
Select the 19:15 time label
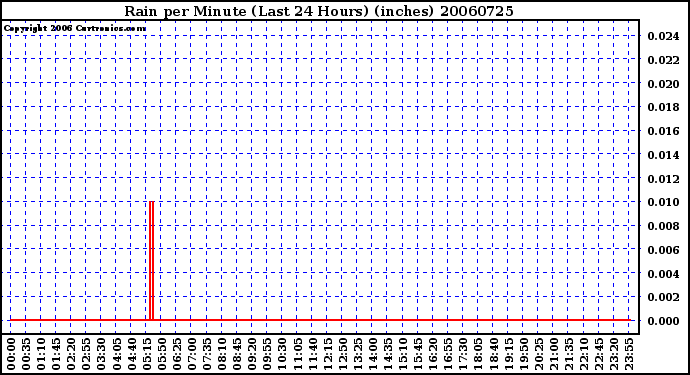[x=508, y=354]
